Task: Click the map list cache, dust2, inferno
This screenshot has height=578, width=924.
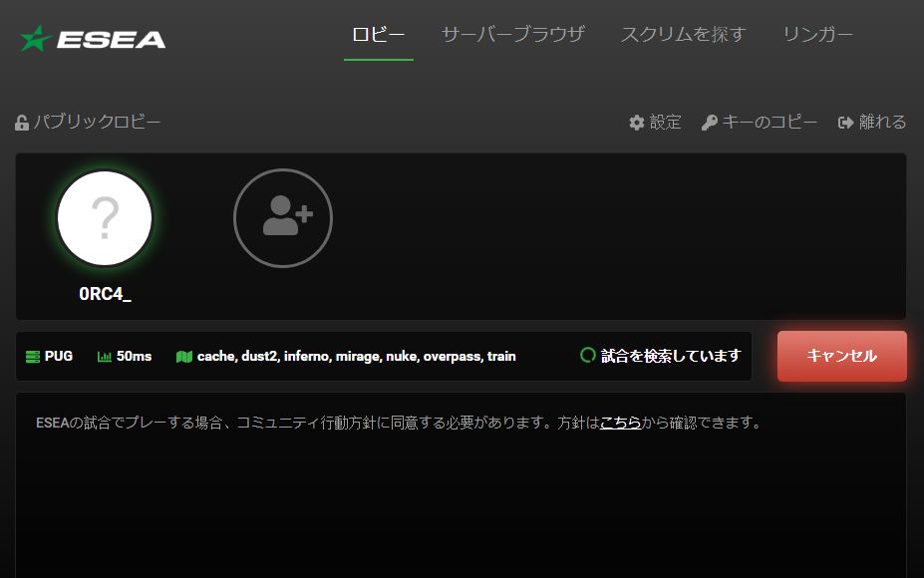Action: 357,356
